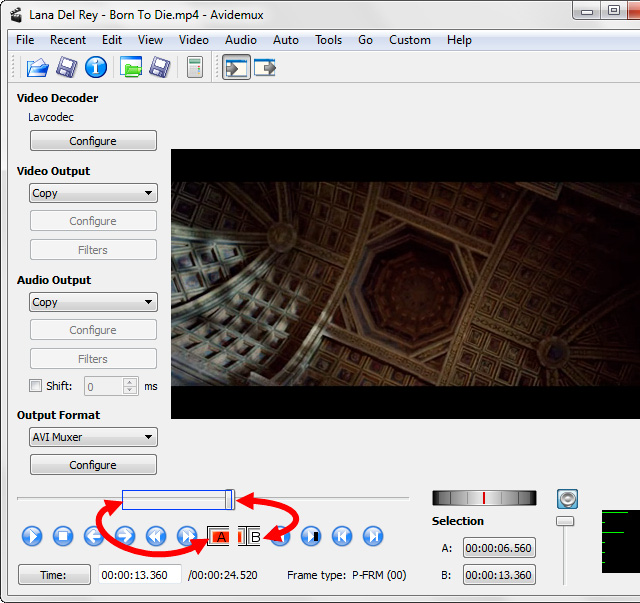This screenshot has height=603, width=640.
Task: Open the Recent menu
Action: pyautogui.click(x=68, y=40)
